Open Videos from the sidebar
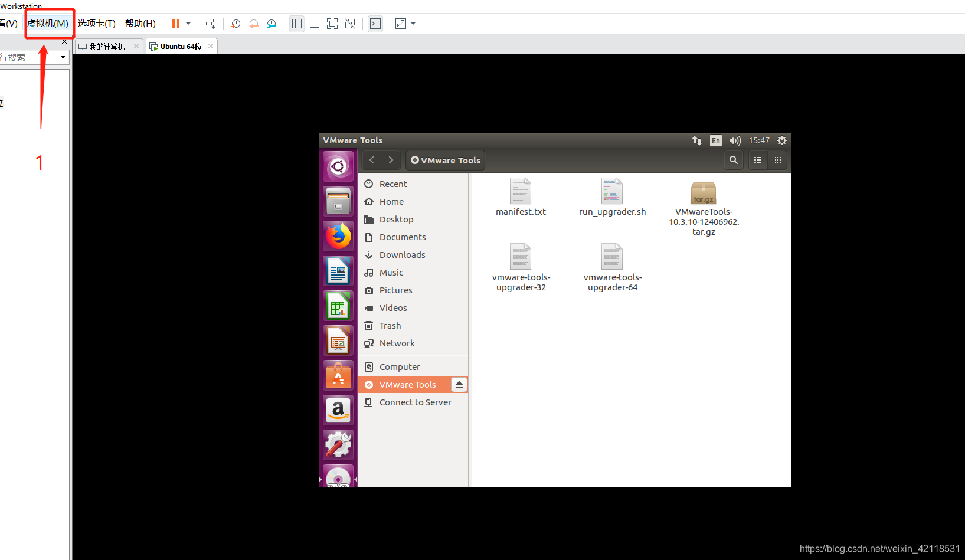This screenshot has height=560, width=965. click(413, 308)
